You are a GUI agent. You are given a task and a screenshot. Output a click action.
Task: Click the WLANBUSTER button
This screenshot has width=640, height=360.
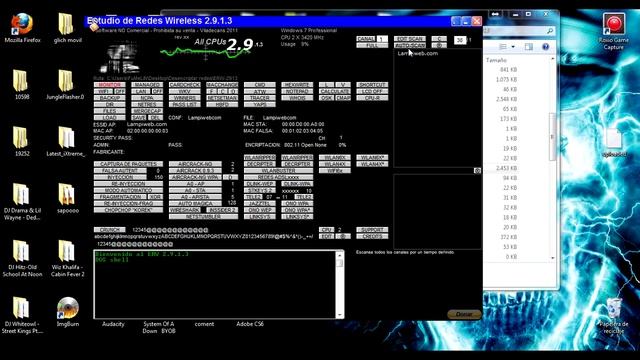tap(278, 171)
